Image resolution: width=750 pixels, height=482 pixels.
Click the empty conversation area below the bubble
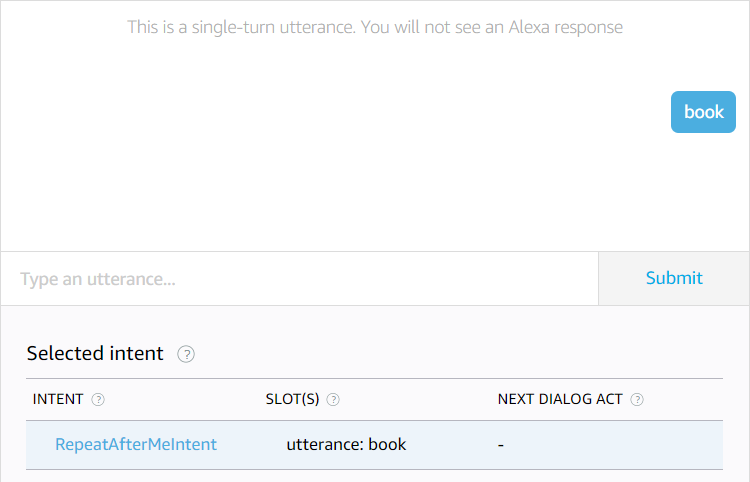click(375, 195)
